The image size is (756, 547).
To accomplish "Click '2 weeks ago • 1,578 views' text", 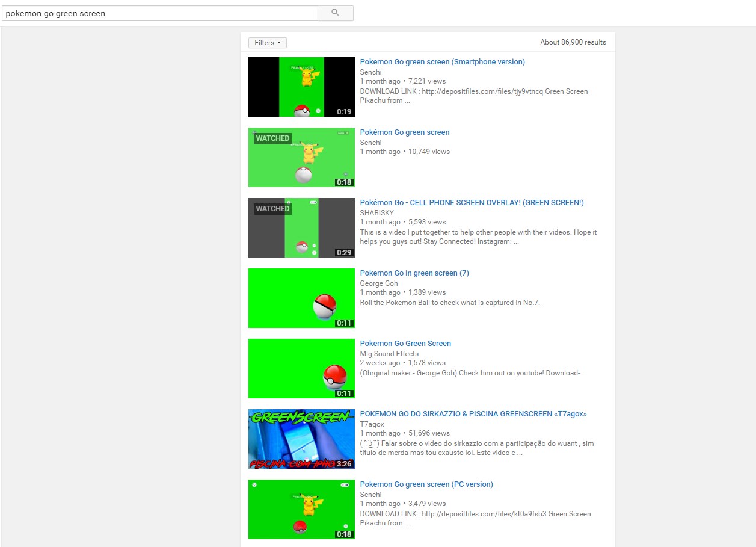I will click(x=403, y=363).
